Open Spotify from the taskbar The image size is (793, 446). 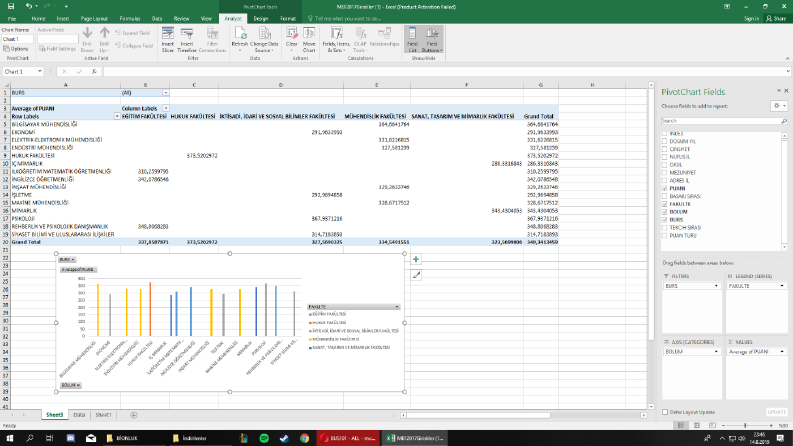click(x=264, y=438)
